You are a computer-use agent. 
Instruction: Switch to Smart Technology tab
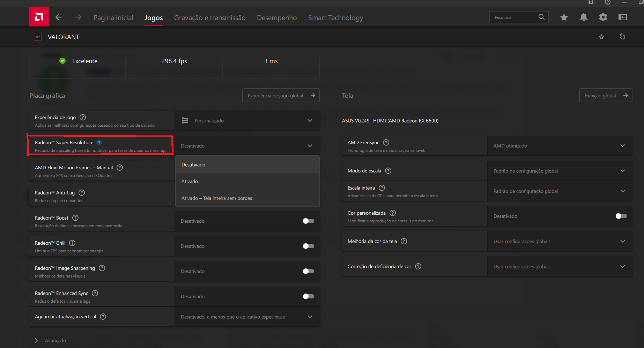click(335, 17)
